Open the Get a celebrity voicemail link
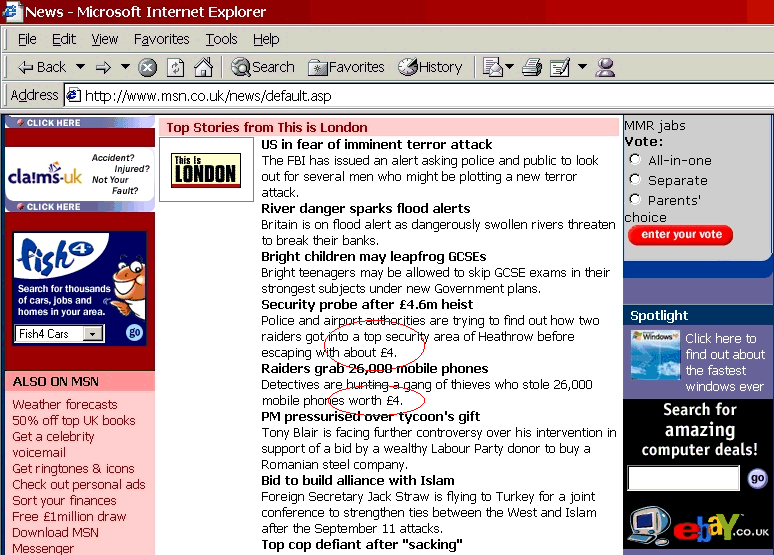The width and height of the screenshot is (774, 555). click(53, 444)
